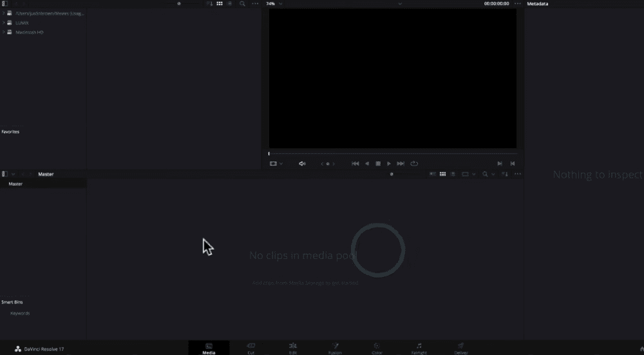Search the media storage with magnifier icon
Viewport: 644px width, 355px height.
pos(242,4)
